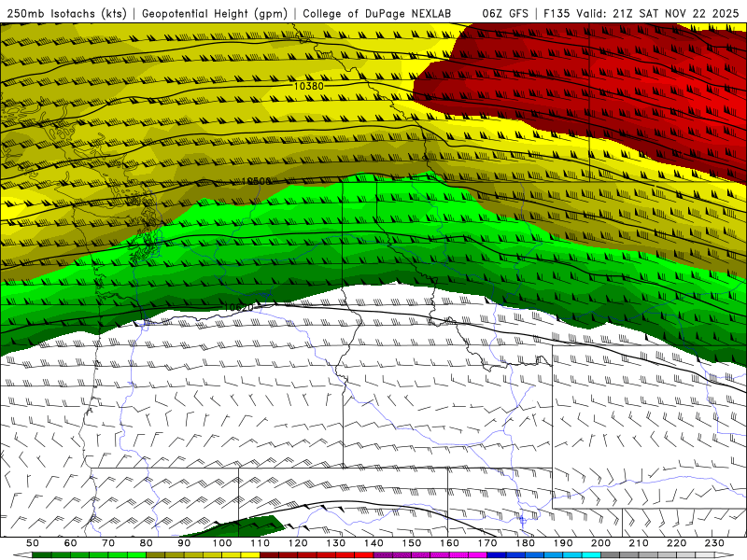Select the darkest green legend swatch starting at 50
Image resolution: width=747 pixels, height=560 pixels.
click(x=41, y=555)
